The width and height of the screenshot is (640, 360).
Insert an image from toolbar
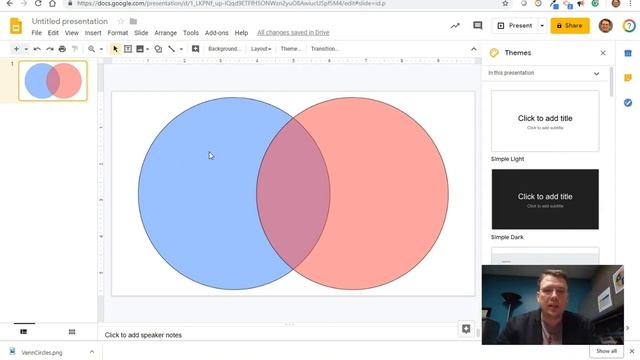(140, 49)
